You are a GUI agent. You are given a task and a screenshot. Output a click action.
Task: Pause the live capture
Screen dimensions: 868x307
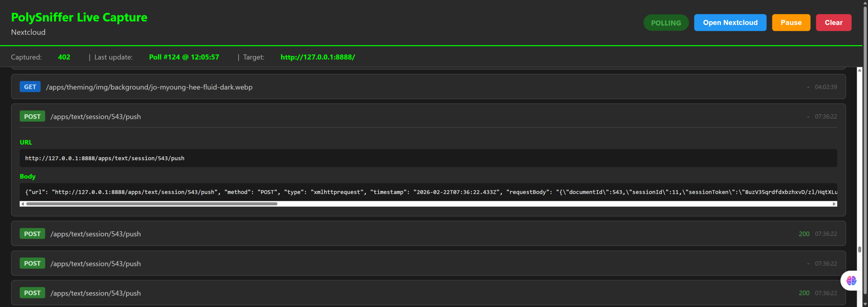pyautogui.click(x=791, y=22)
